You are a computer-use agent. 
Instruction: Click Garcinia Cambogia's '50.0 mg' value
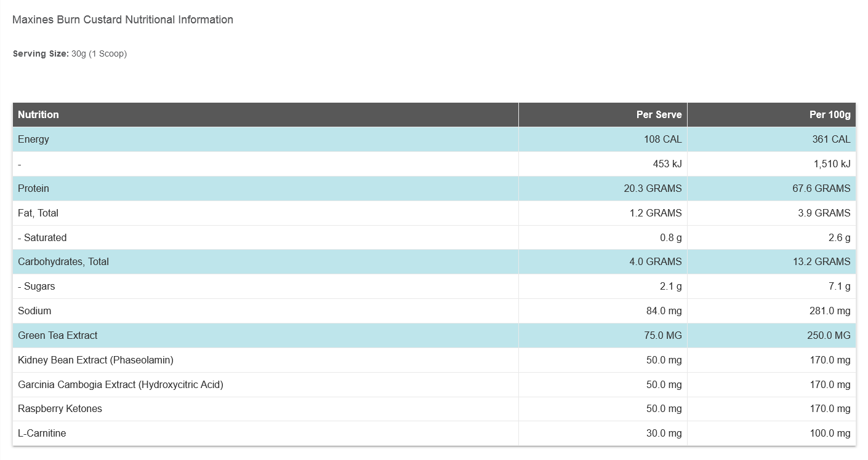click(664, 384)
